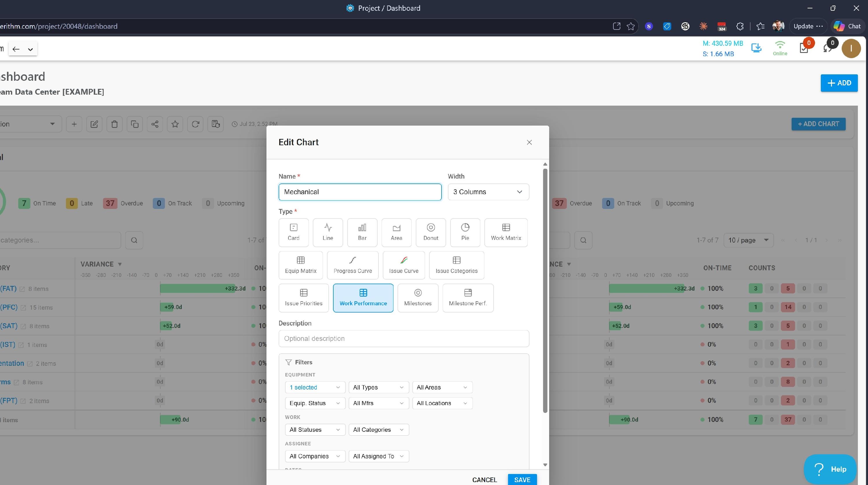Select the Donut chart type
Image resolution: width=868 pixels, height=485 pixels.
click(x=431, y=232)
